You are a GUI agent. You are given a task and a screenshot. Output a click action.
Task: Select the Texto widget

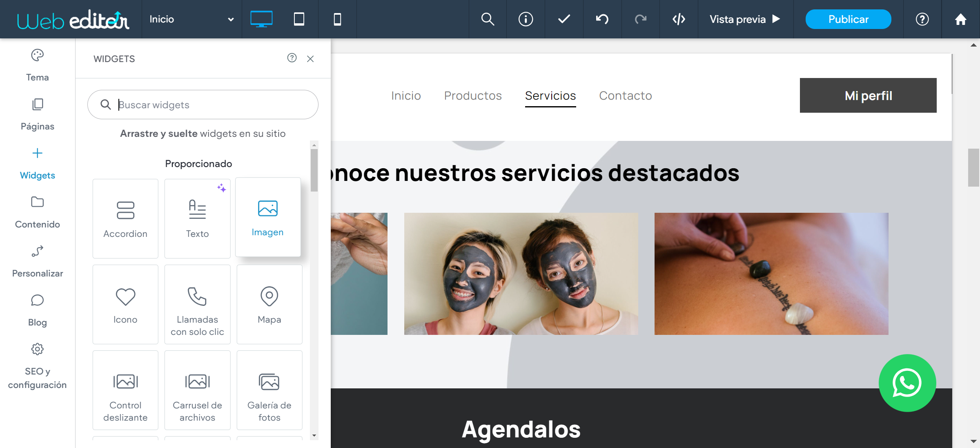(x=197, y=218)
